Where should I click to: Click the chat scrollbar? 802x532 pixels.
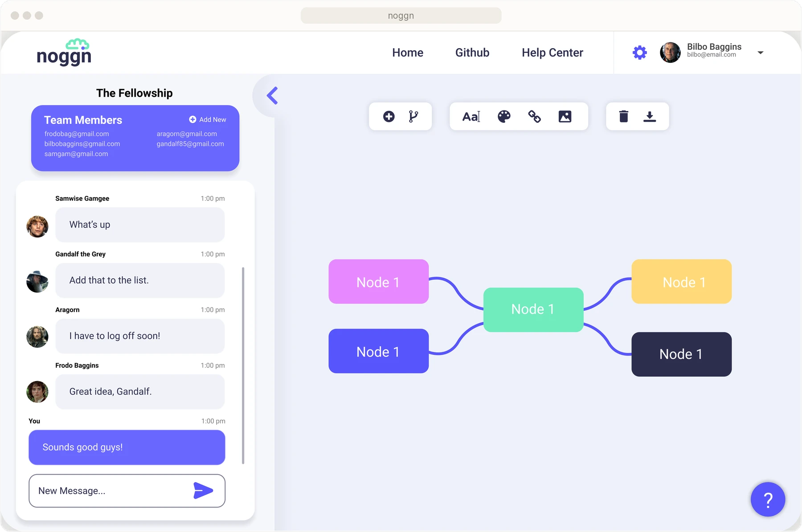tap(243, 365)
